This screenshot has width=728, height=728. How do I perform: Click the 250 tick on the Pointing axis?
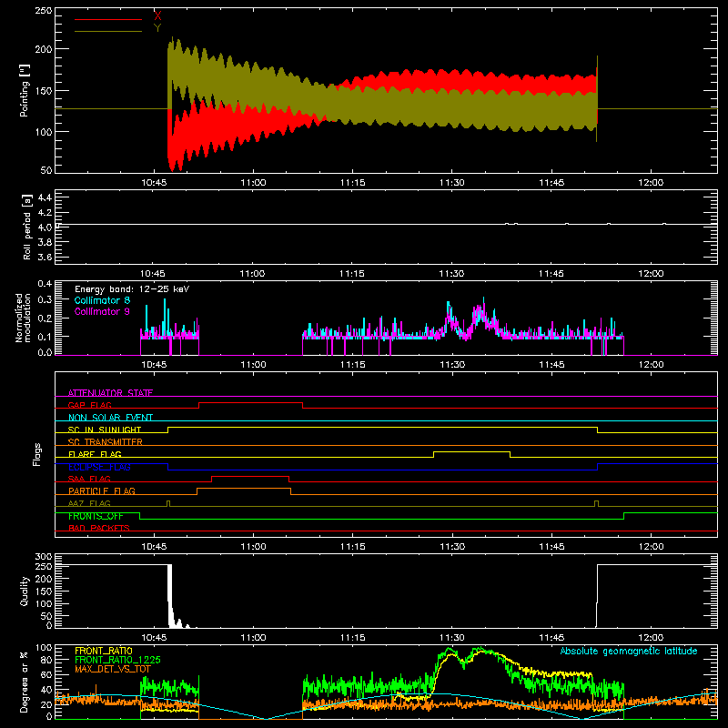44,10
